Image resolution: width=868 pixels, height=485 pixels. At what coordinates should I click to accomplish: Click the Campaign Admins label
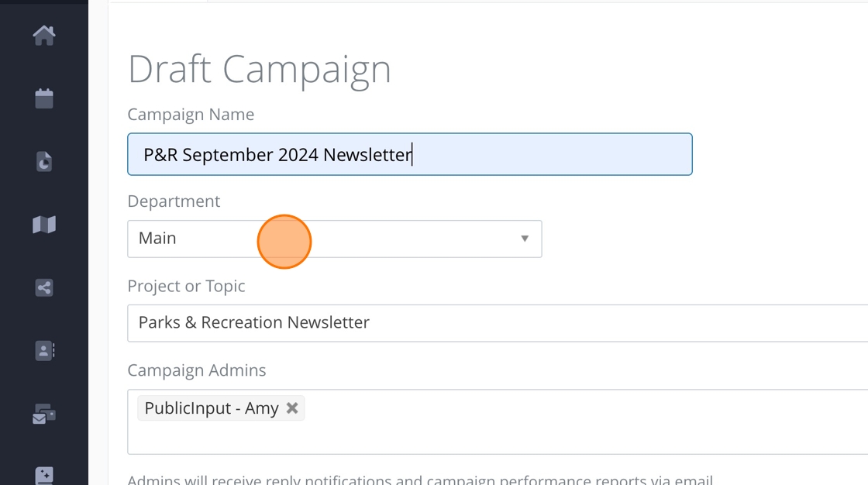pos(196,370)
